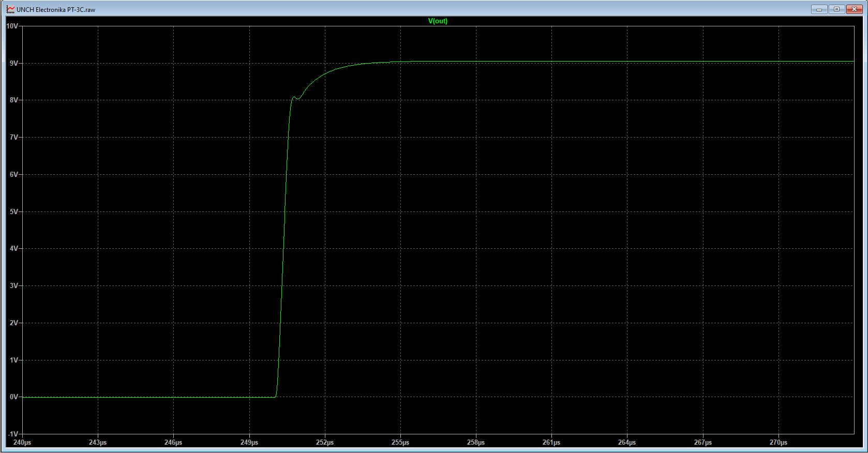The width and height of the screenshot is (868, 453).
Task: Click the title 'UNCH Electronika PT-3C.raw'
Action: coord(56,10)
